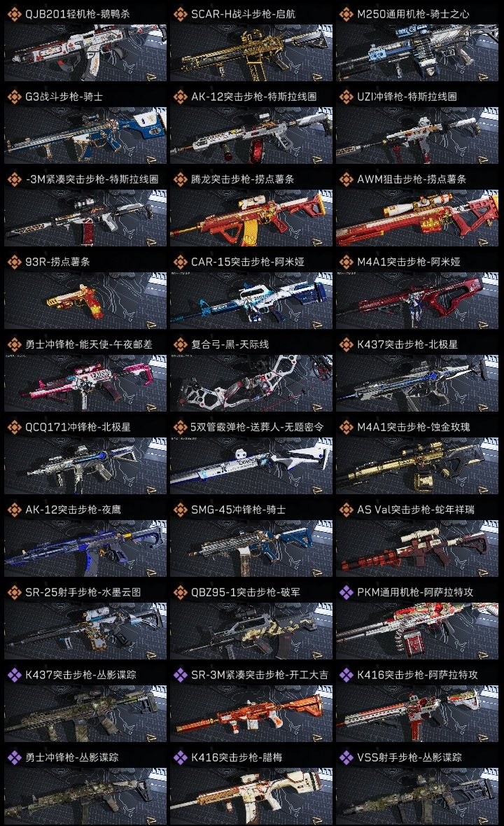Click orange rarity icon beside SCAR-H战斗步枪-启航
This screenshot has width=504, height=826.
180,14
